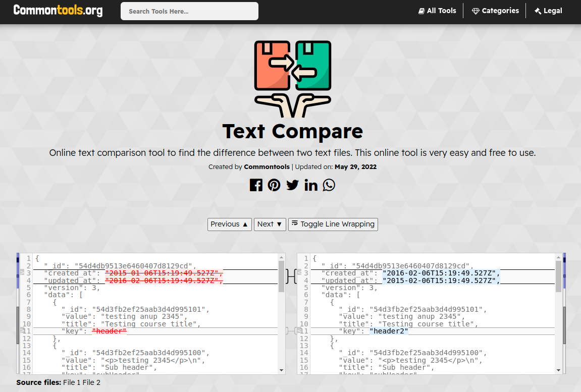The width and height of the screenshot is (581, 392).
Task: Click merge arrow on left line 11
Action: (22, 331)
